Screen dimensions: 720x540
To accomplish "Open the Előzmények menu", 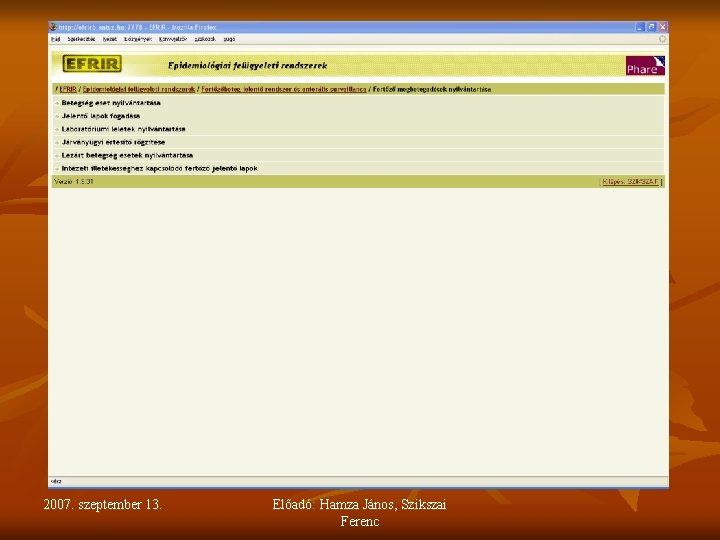I will [x=138, y=39].
